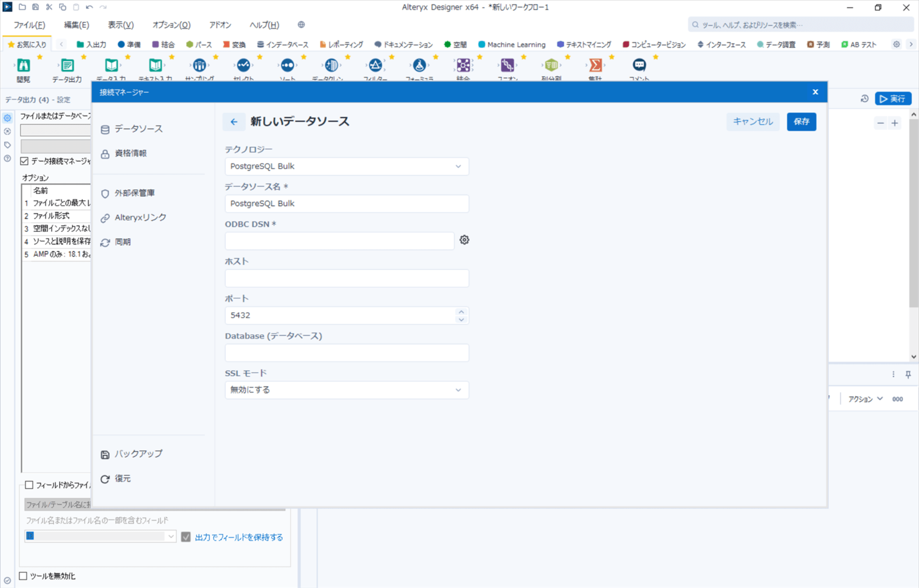This screenshot has height=588, width=919.
Task: Pin the results panel pin icon
Action: point(908,374)
